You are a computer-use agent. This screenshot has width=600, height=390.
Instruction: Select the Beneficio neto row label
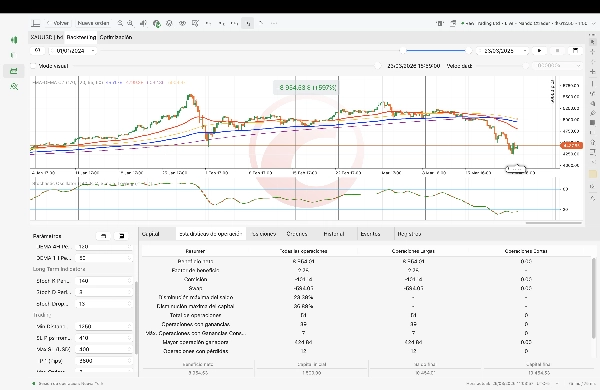click(x=195, y=261)
